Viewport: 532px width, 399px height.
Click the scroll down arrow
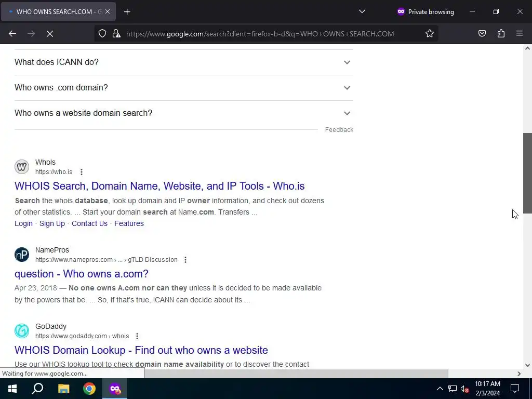(x=527, y=365)
